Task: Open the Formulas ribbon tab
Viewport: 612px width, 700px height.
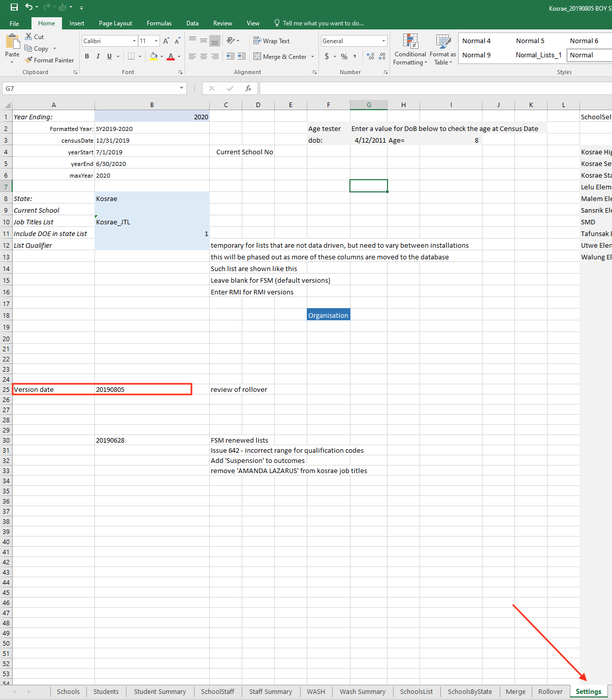Action: (x=159, y=23)
